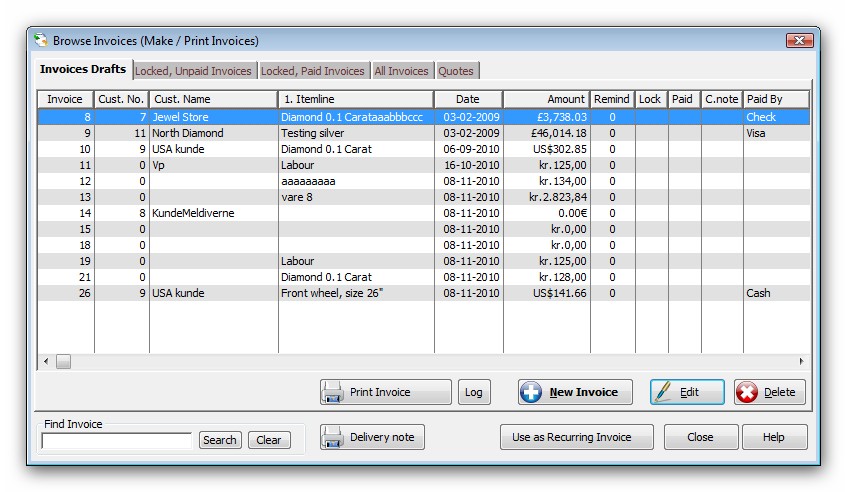Select the 'aaaaaaaaa' itemline cell
The width and height of the screenshot is (847, 492).
356,181
